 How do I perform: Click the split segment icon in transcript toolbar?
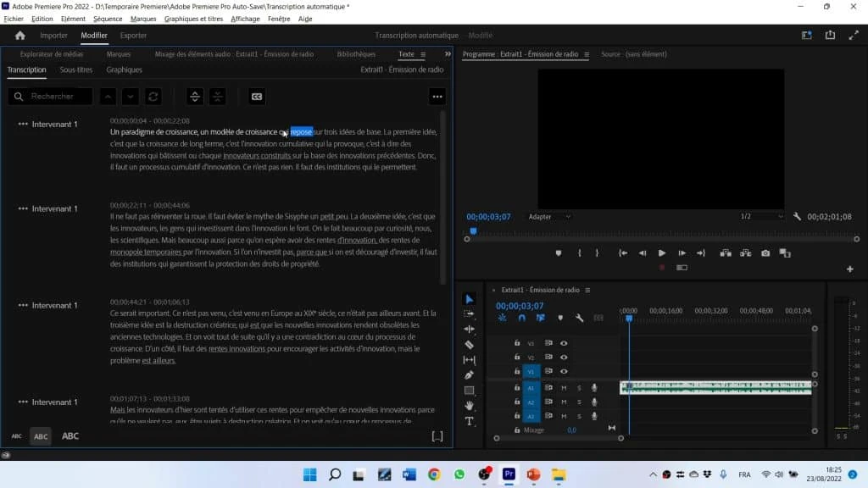[195, 97]
